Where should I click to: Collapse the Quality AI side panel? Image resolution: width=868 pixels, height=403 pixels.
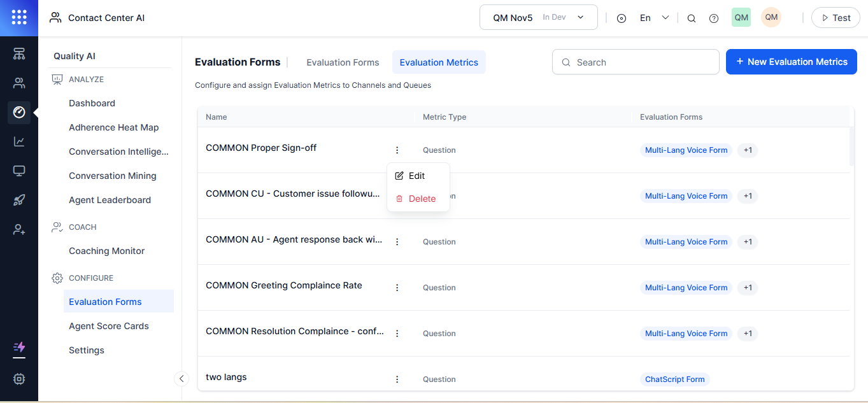(181, 379)
